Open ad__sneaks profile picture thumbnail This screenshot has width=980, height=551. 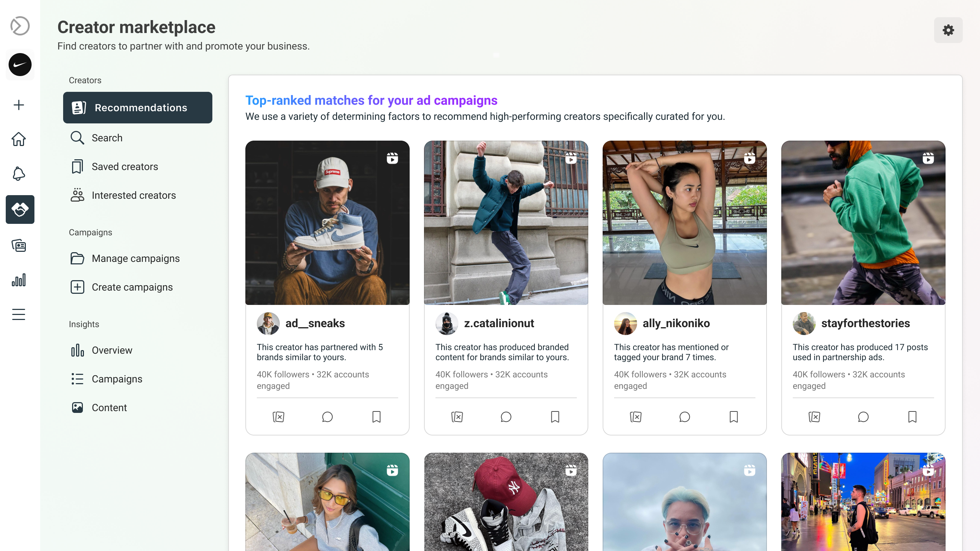click(x=268, y=324)
